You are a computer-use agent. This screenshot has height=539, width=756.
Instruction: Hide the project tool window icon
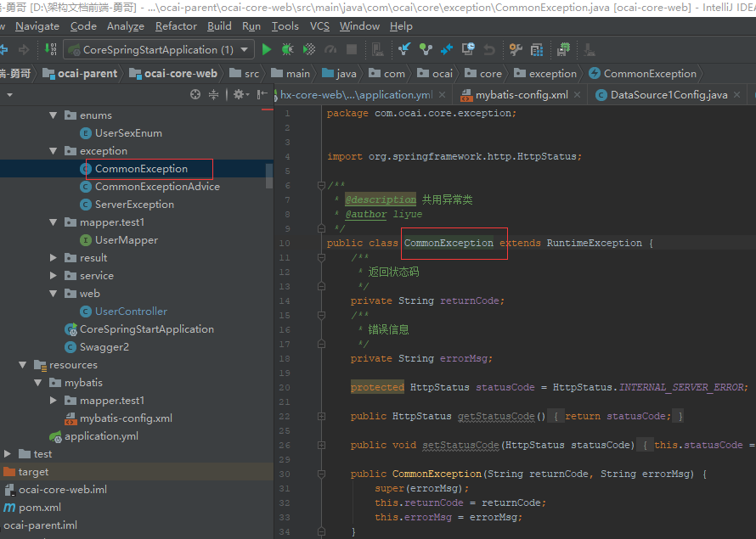262,94
